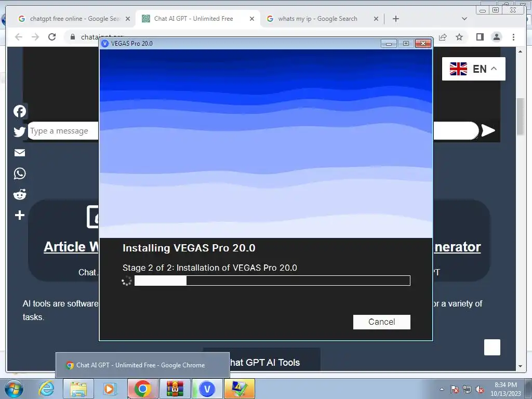Screen dimensions: 532x399
Task: Send the chat message arrow
Action: (x=488, y=130)
